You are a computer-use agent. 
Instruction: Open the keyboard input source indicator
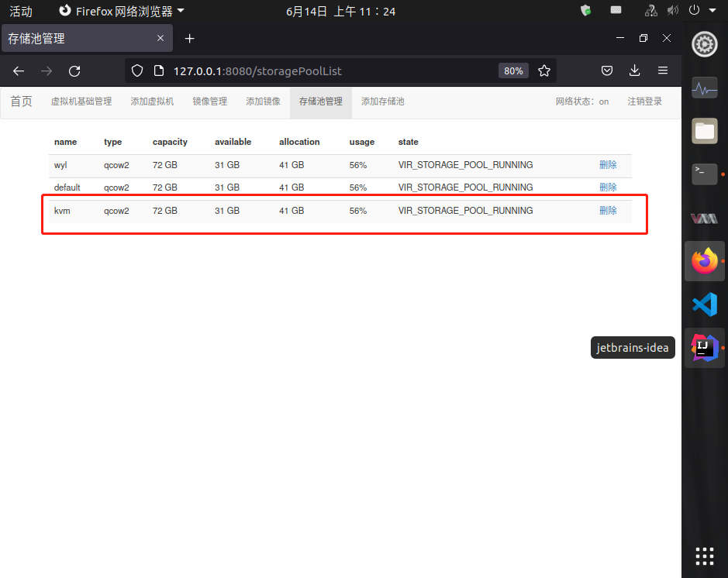pyautogui.click(x=616, y=10)
